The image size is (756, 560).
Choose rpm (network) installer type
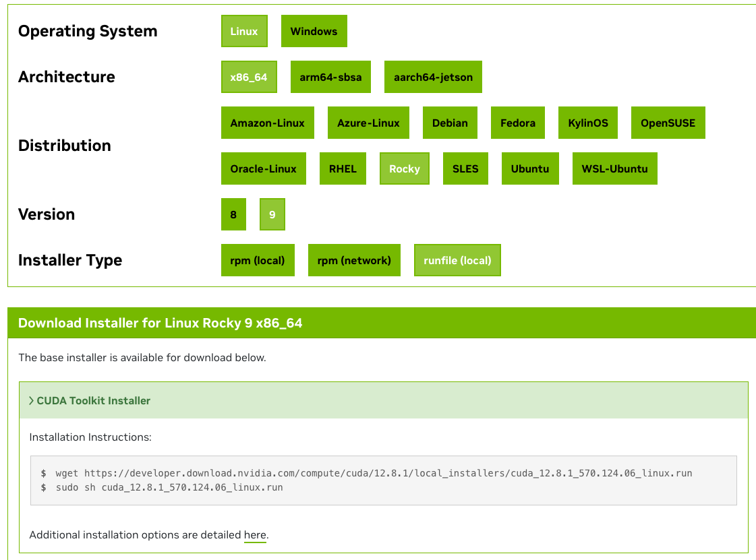[x=354, y=260]
